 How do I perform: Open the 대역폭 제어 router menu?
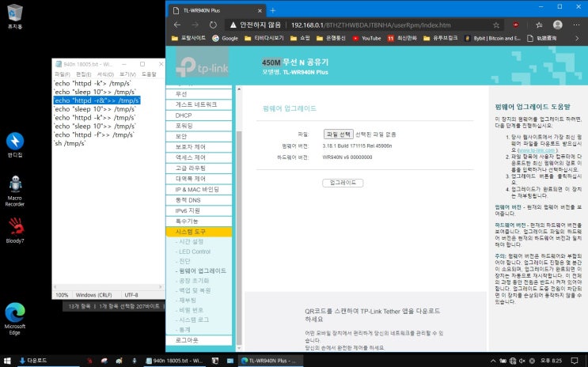[199, 179]
